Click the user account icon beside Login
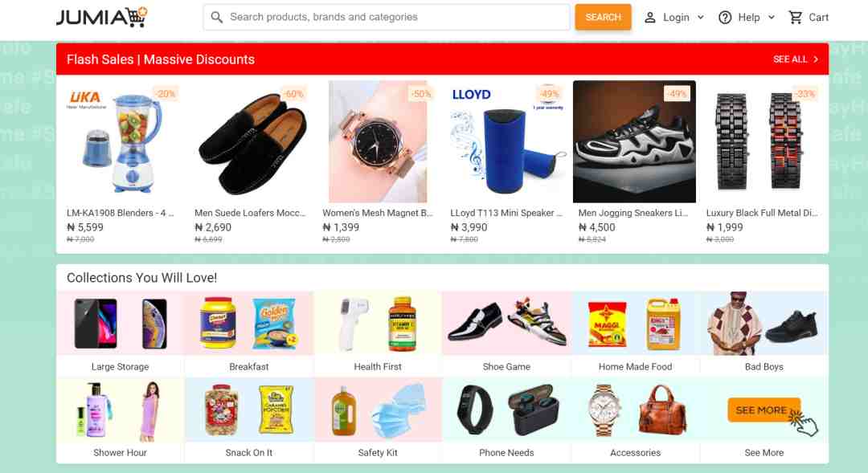This screenshot has height=473, width=868. click(650, 18)
